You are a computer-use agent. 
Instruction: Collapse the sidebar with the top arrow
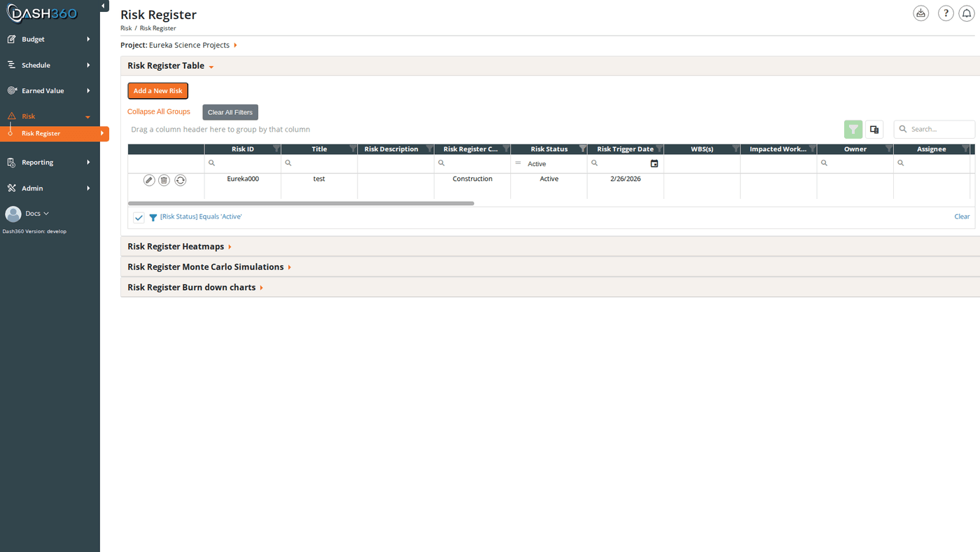pyautogui.click(x=104, y=6)
